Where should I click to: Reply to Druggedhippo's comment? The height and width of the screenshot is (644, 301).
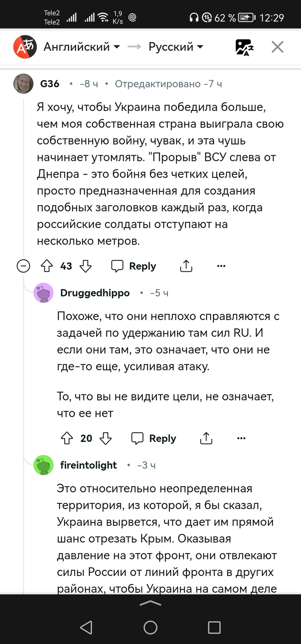point(154,438)
